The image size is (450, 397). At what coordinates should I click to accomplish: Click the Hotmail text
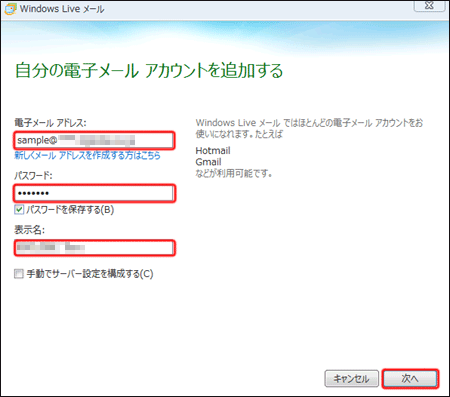click(213, 151)
